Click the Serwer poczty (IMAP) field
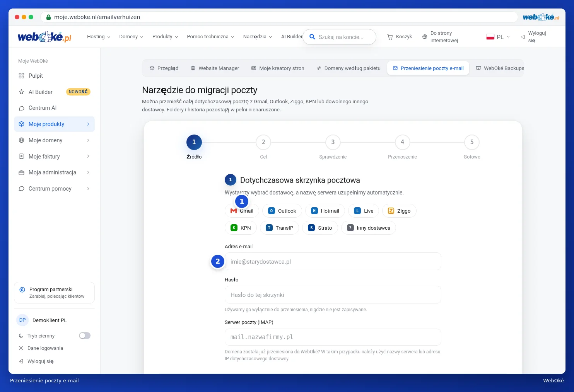The image size is (574, 392). pyautogui.click(x=333, y=337)
